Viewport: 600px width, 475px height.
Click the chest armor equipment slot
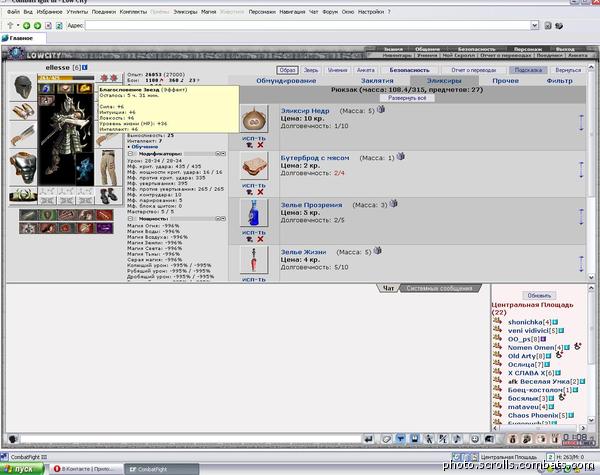[23, 168]
